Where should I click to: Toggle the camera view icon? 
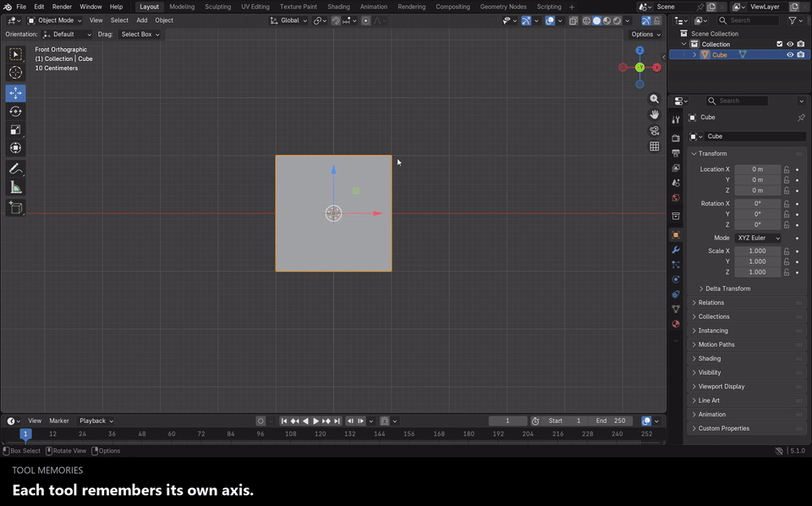pos(655,130)
